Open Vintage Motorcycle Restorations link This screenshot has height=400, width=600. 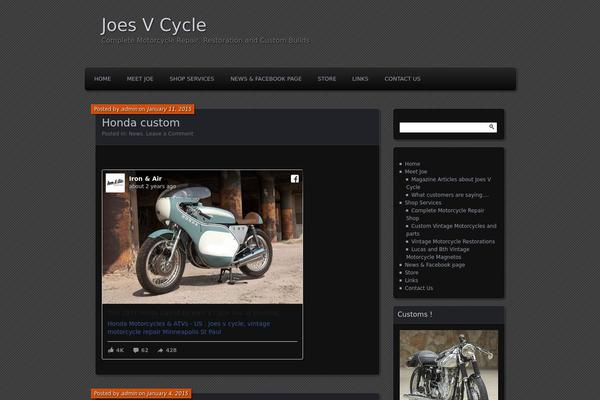pos(453,242)
